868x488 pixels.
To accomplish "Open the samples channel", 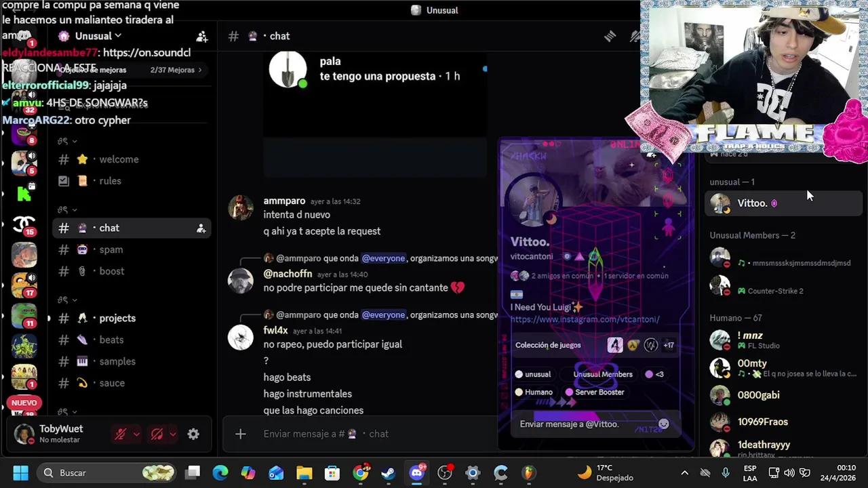I will tap(131, 361).
